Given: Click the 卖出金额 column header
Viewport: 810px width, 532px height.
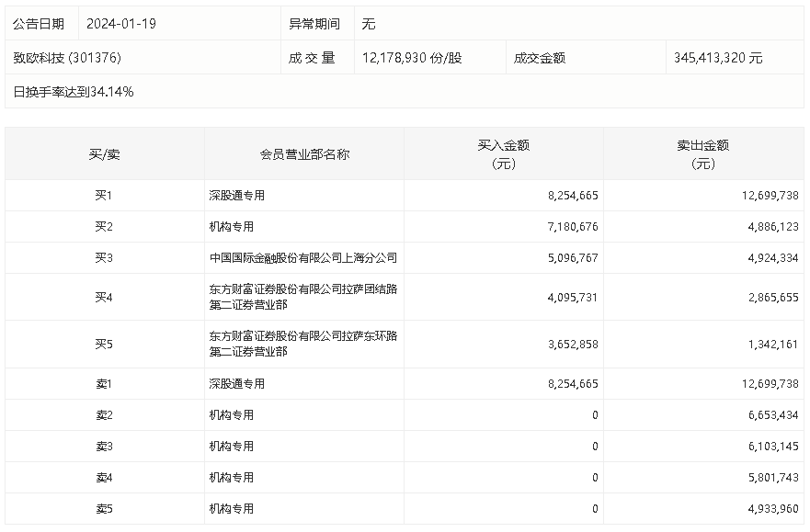Looking at the screenshot, I should point(702,154).
